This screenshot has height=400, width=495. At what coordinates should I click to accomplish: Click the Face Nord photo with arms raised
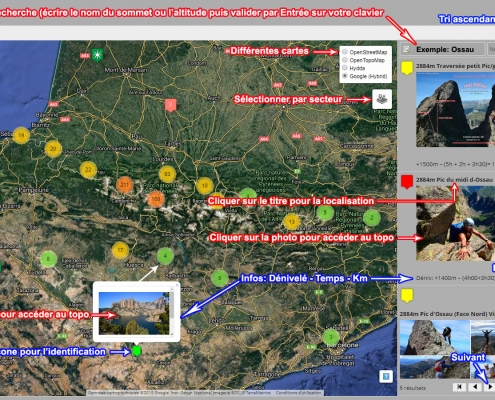click(x=483, y=337)
